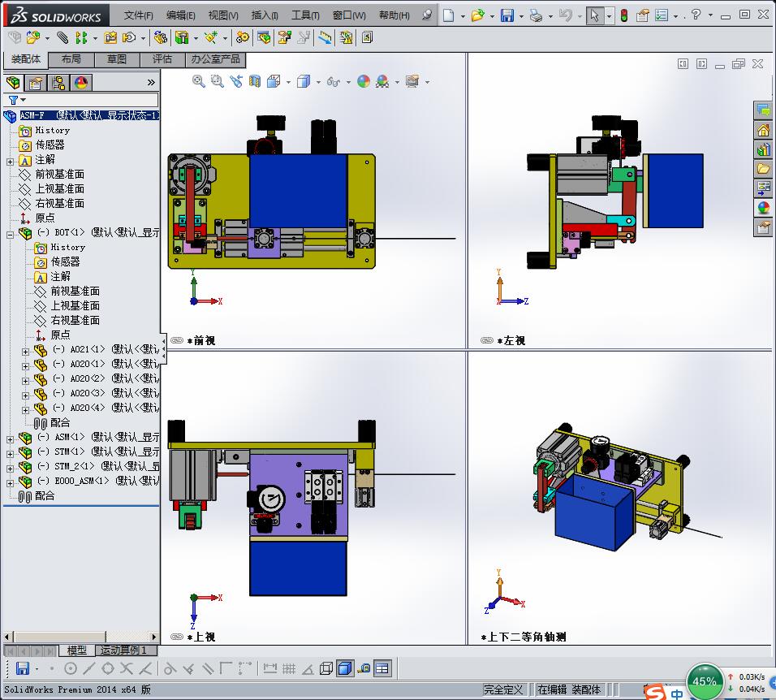Expand the A020<2> component node
The height and width of the screenshot is (700, 776).
[x=25, y=381]
